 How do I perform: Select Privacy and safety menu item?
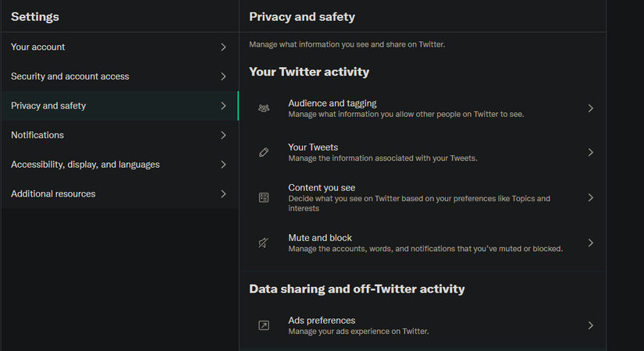(119, 106)
